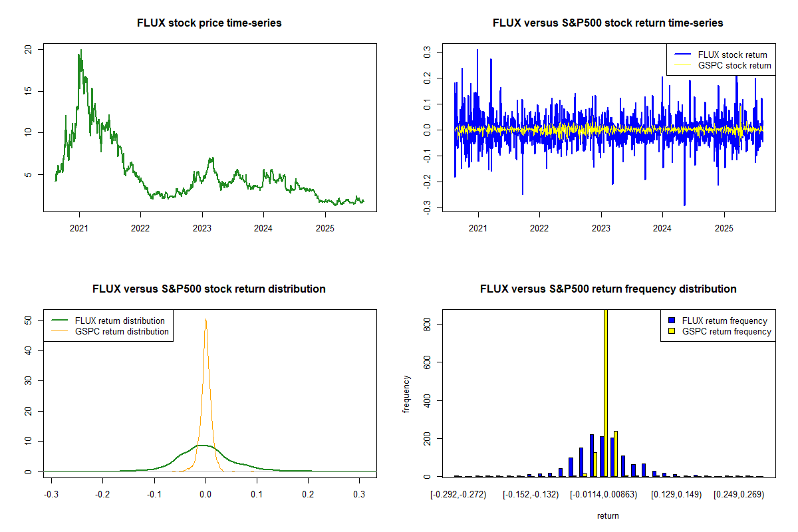798x532 pixels.
Task: Click the blue FLUX return frequency legend swatch
Action: coord(672,321)
